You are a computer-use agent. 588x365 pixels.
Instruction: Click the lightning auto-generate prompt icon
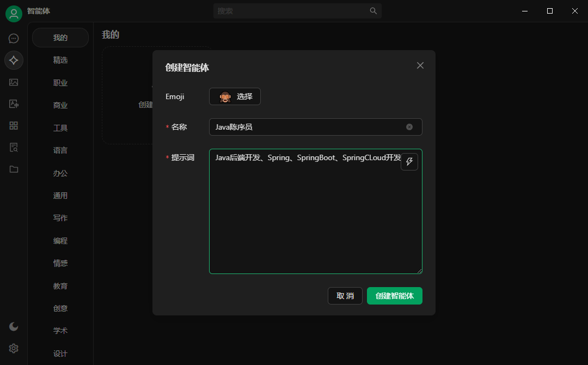coord(409,162)
